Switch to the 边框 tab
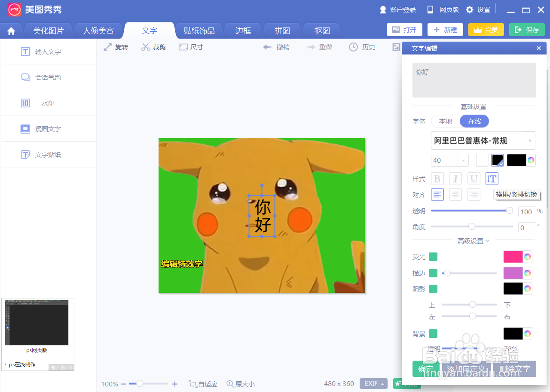This screenshot has width=550, height=392. [x=243, y=30]
